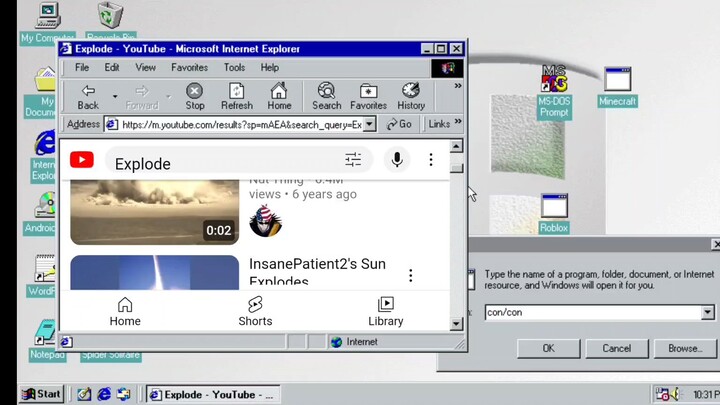Open options for InsanePatient2's Sun Explodes video
Screen dimensions: 720x405
pyautogui.click(x=411, y=275)
